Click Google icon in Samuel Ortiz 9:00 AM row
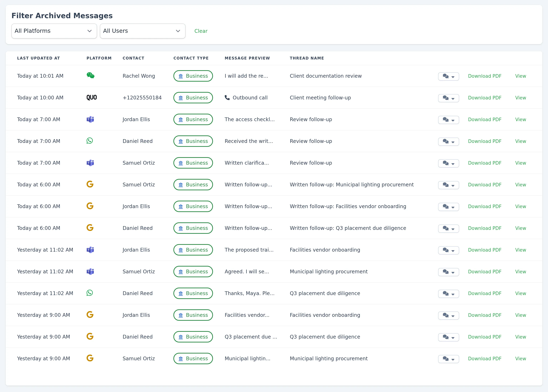 pyautogui.click(x=90, y=358)
